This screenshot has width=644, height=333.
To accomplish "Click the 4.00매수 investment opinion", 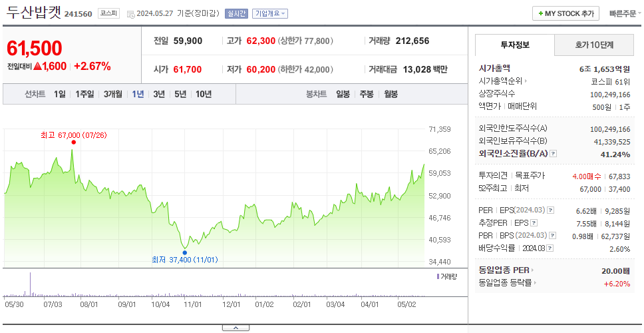I will point(587,176).
